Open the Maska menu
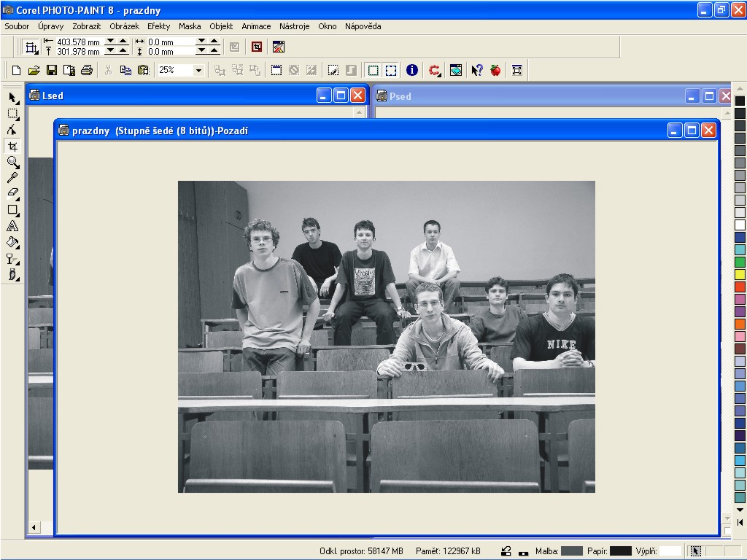The width and height of the screenshot is (747, 560). [x=190, y=26]
